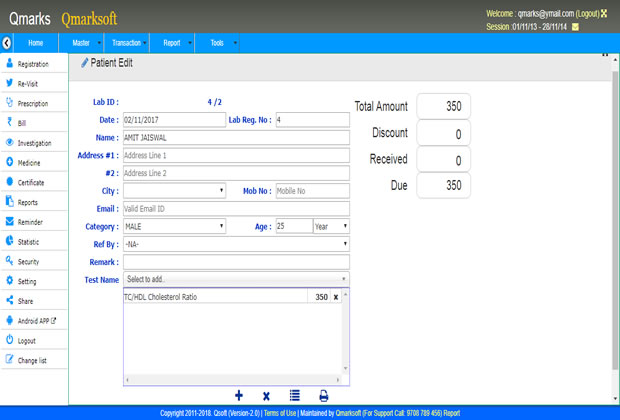Viewport: 620px width, 420px height.
Task: Open Re-Visit in the sidebar
Action: [x=33, y=83]
